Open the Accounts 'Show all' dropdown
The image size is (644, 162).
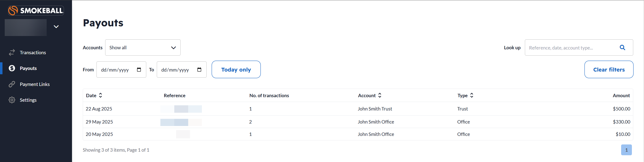pyautogui.click(x=143, y=47)
